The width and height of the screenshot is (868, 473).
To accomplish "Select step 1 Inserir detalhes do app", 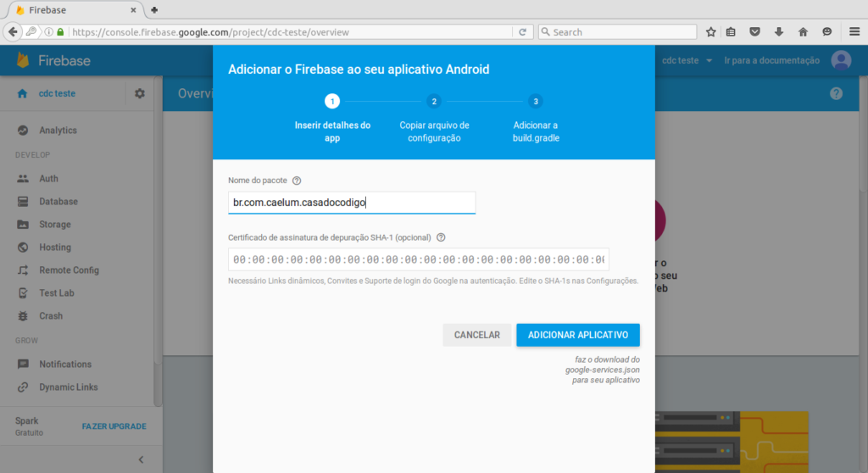I will point(332,120).
